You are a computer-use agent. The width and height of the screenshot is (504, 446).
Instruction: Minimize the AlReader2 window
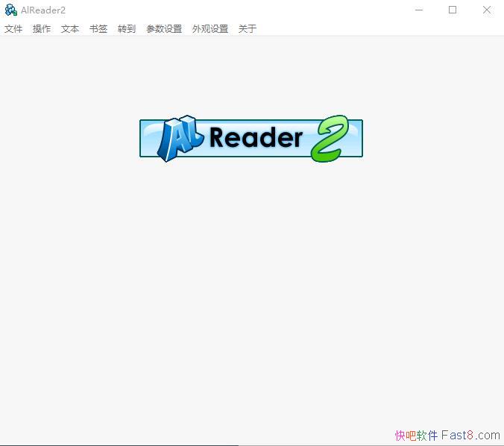pos(418,10)
